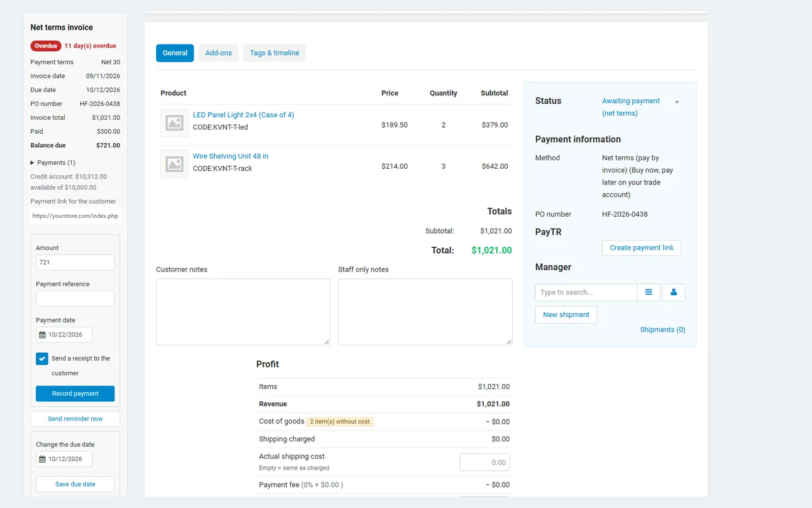Click the '2 item(s) without cost' badge
812x508 pixels.
[x=340, y=422]
